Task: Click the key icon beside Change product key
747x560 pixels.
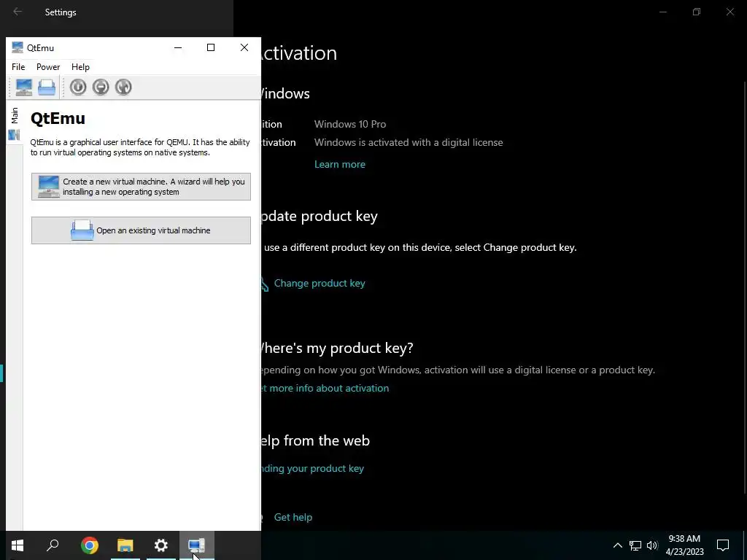Action: [265, 284]
